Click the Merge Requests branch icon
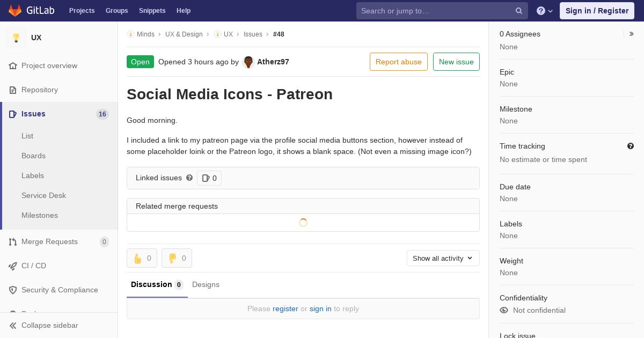 click(x=13, y=241)
